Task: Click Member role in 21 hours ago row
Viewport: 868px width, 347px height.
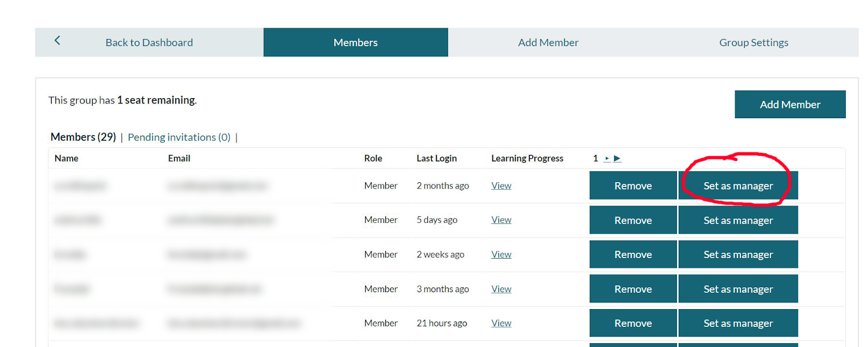Action: point(381,323)
